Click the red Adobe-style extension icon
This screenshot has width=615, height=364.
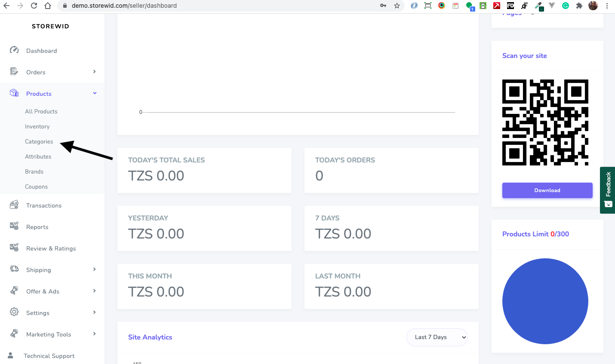(x=497, y=6)
